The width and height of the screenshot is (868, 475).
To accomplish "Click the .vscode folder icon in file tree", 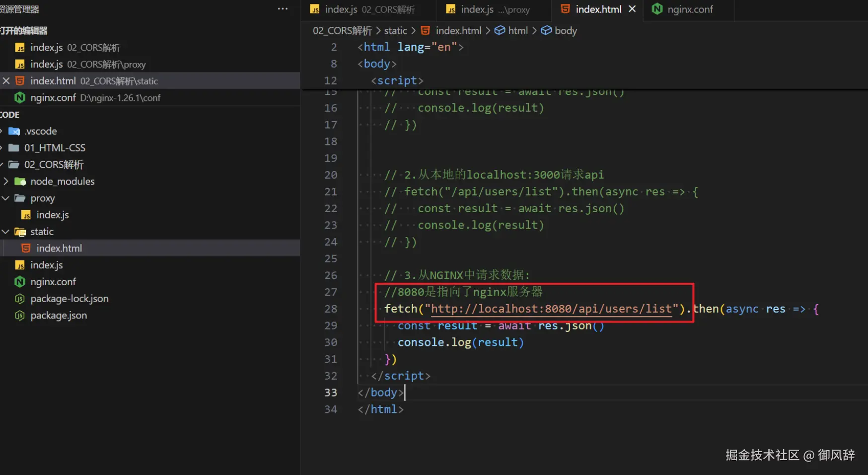I will [14, 131].
